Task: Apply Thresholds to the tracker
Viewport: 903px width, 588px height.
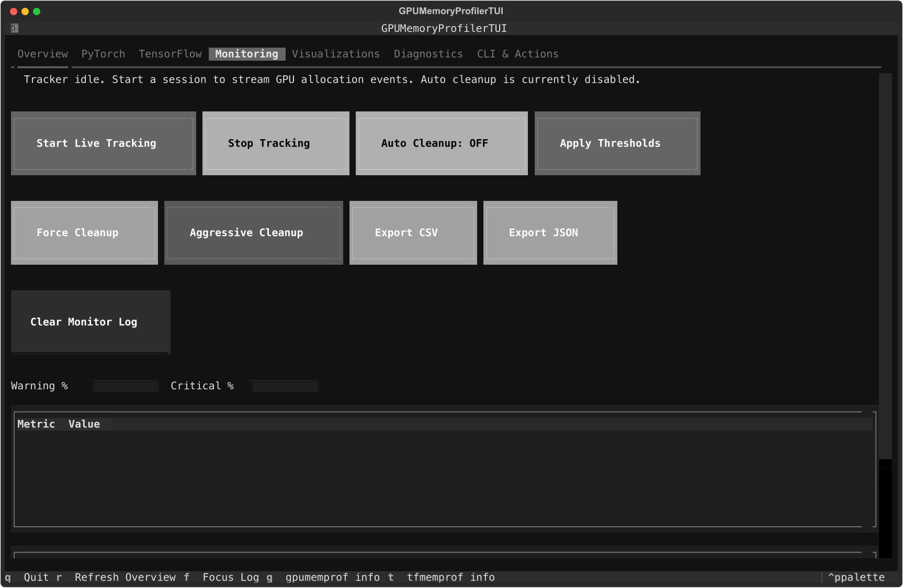Action: tap(617, 143)
